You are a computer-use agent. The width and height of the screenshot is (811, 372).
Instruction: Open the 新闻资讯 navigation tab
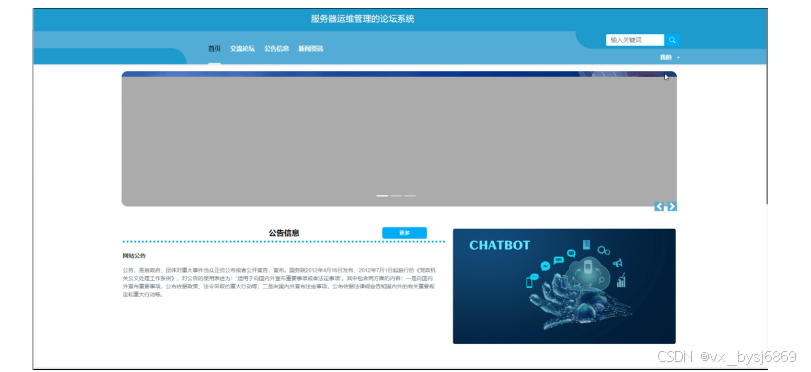coord(310,49)
